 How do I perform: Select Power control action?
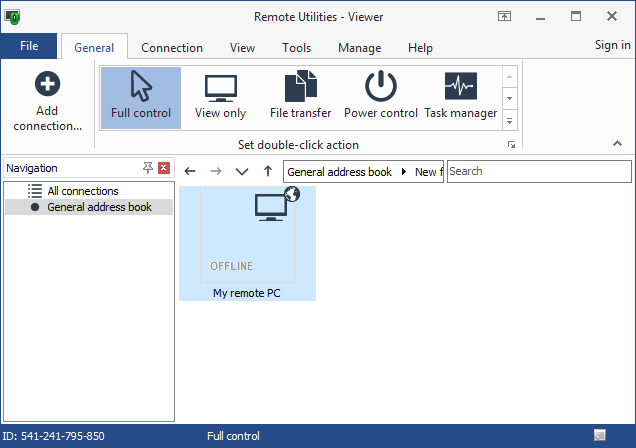coord(380,97)
